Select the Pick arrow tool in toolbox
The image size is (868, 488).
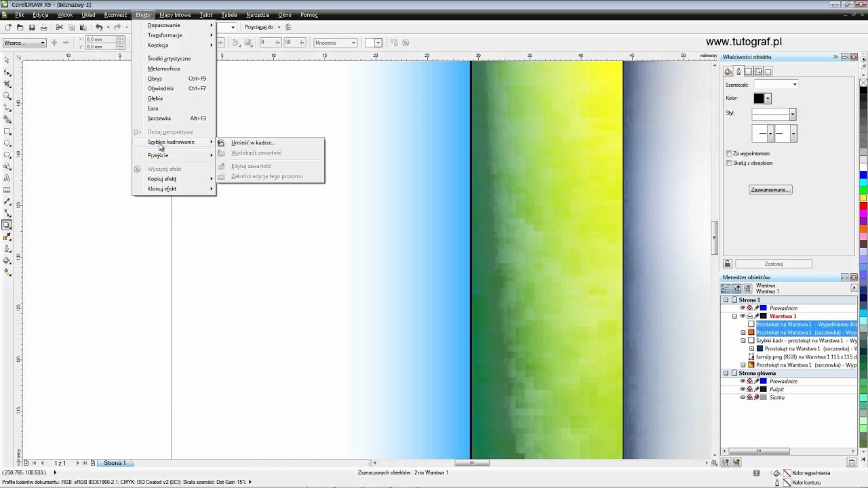click(7, 60)
